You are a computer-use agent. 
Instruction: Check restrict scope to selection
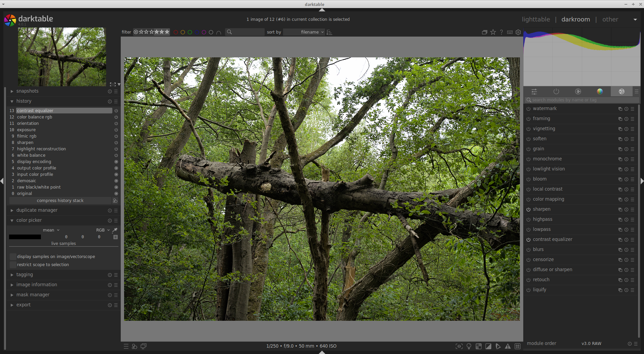[13, 265]
